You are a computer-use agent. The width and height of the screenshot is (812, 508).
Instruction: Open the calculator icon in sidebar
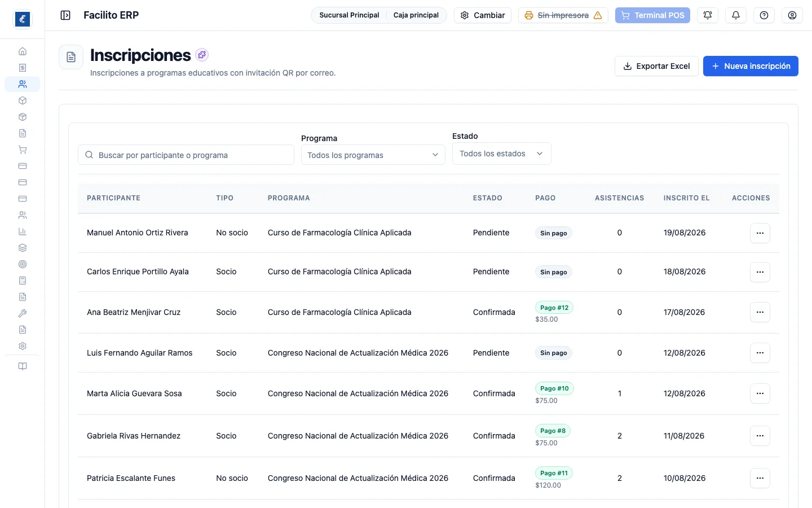(23, 281)
